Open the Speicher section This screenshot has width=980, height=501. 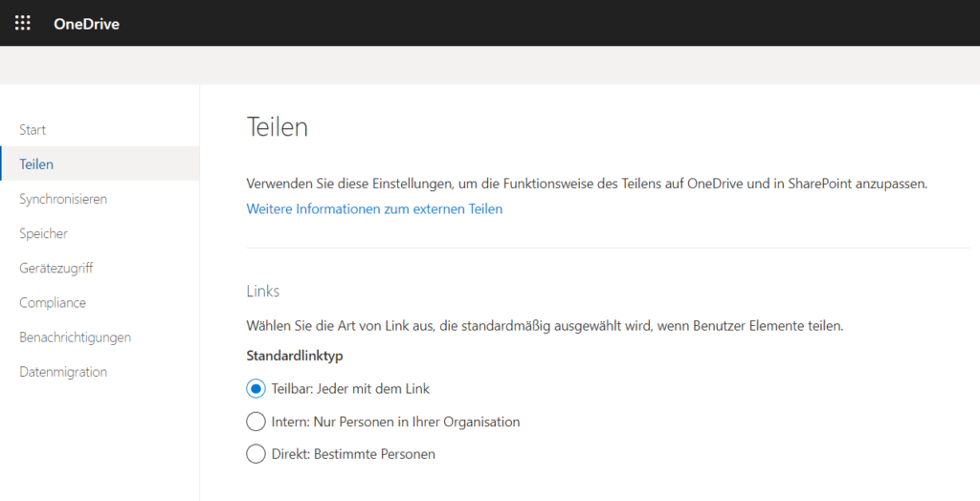click(43, 233)
